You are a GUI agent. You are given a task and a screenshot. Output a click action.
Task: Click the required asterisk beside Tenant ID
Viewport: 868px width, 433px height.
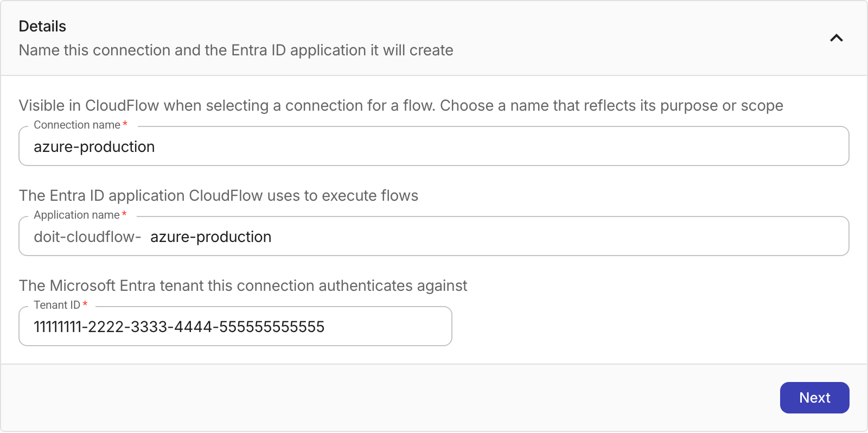[85, 304]
